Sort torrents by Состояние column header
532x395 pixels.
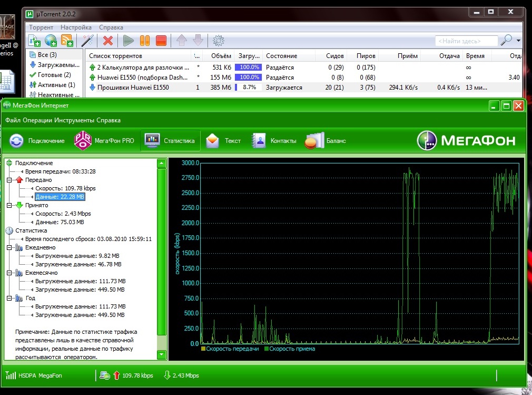[282, 56]
